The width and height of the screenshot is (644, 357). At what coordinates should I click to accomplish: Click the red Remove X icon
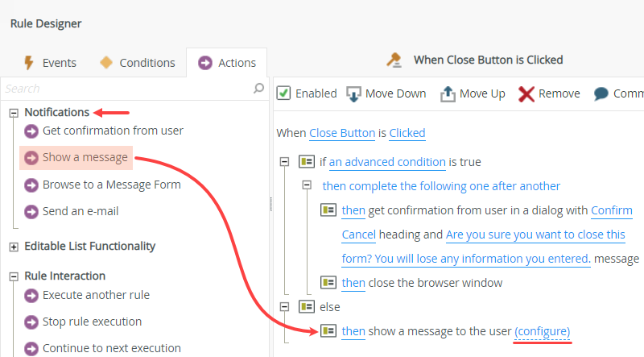[526, 93]
